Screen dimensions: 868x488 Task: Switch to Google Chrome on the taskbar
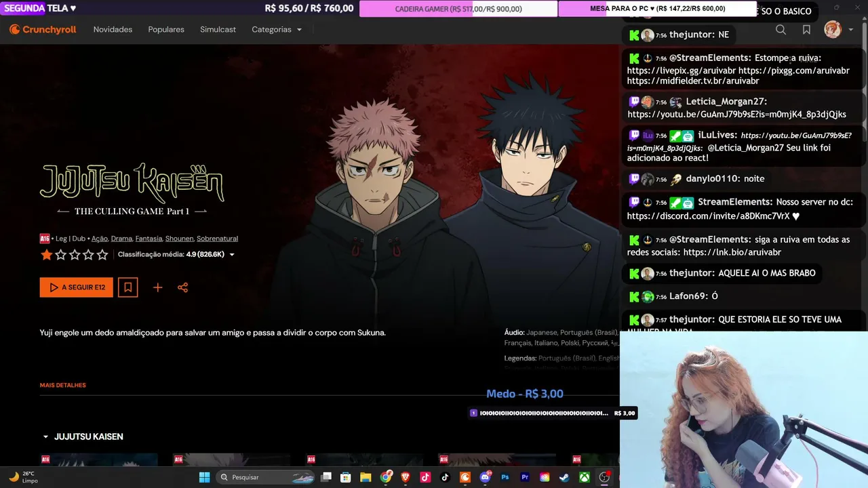click(x=386, y=477)
